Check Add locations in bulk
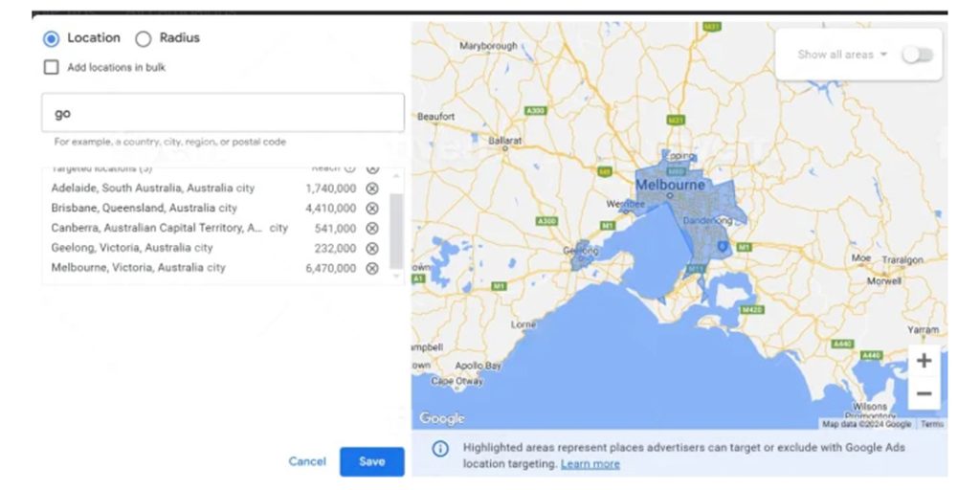This screenshot has width=980, height=490. coord(51,68)
